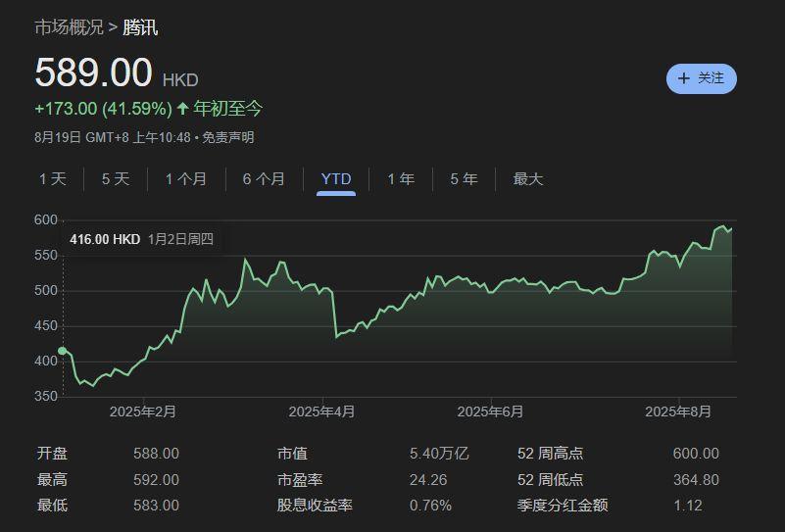Click the 600 y-axis label

point(46,219)
